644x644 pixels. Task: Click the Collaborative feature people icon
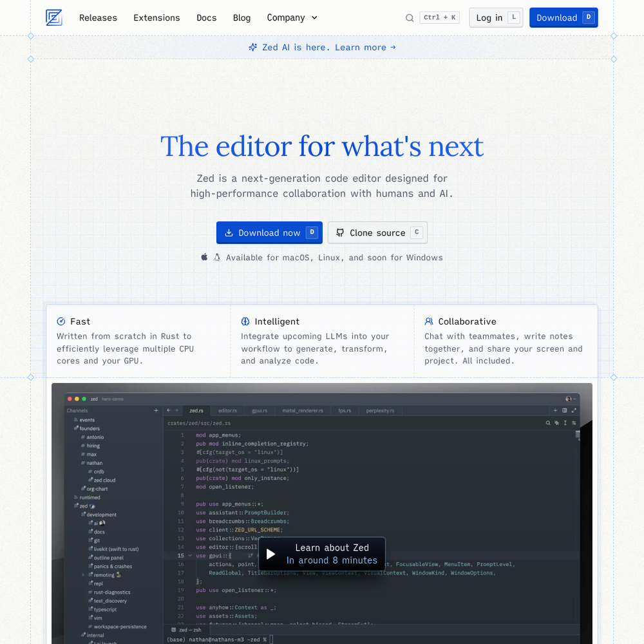pos(429,321)
